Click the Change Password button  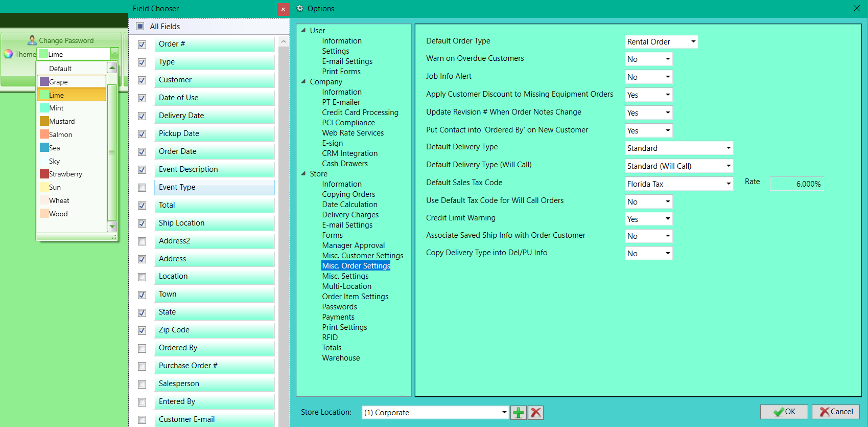(x=61, y=40)
